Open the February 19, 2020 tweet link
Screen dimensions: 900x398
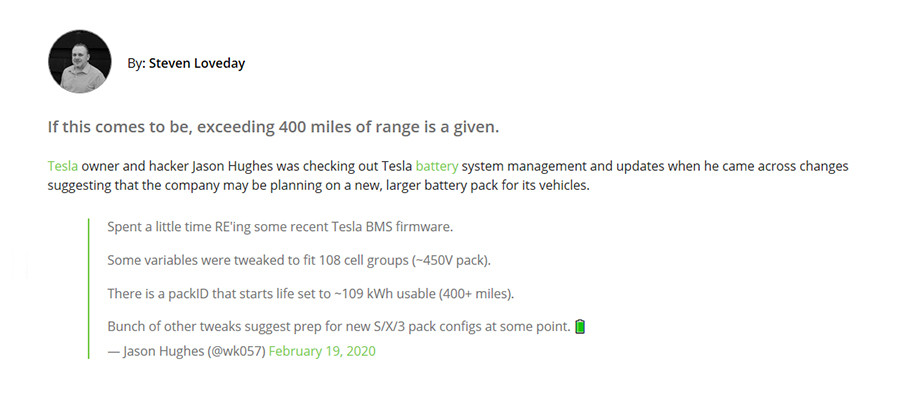coord(322,351)
